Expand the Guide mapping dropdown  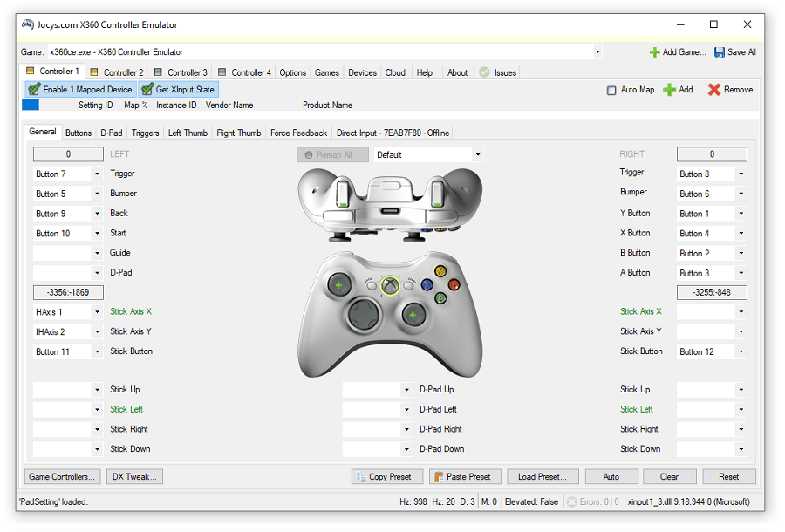coord(97,253)
